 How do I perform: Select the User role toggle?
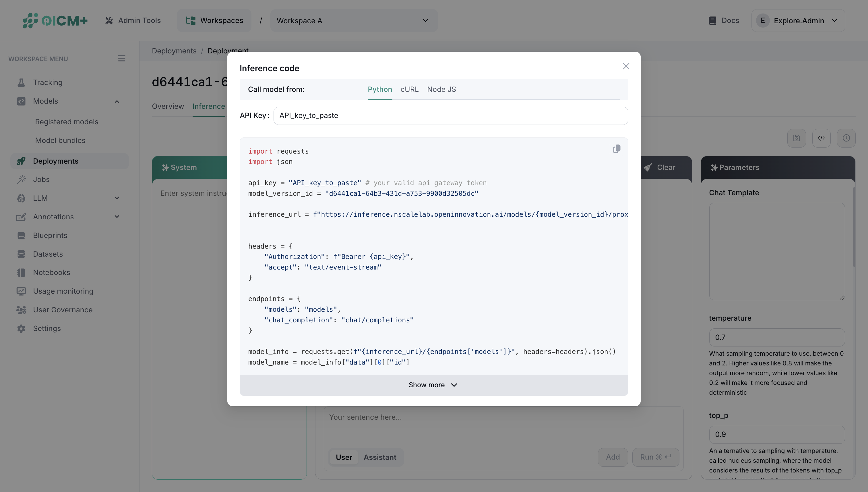(344, 457)
